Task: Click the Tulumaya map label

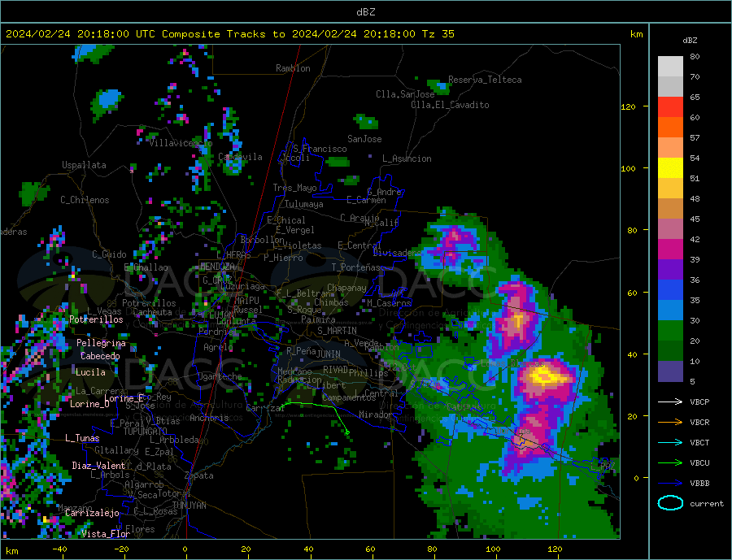Action: (303, 204)
